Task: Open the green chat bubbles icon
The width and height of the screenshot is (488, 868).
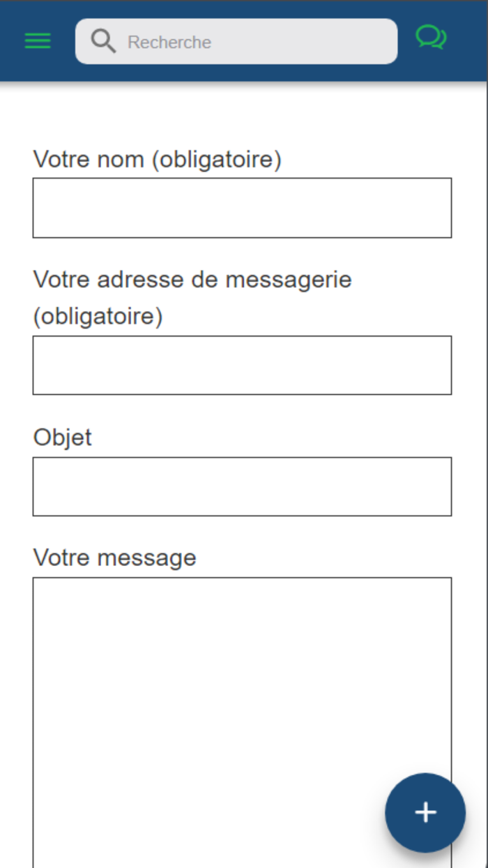Action: (x=431, y=38)
